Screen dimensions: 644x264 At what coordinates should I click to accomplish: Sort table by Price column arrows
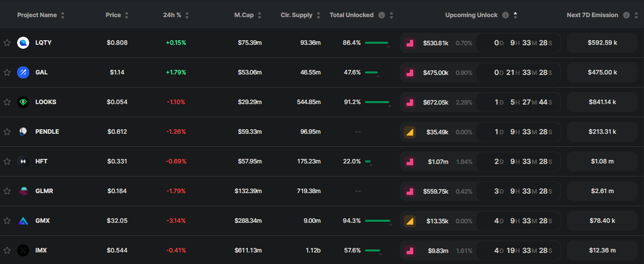[126, 15]
